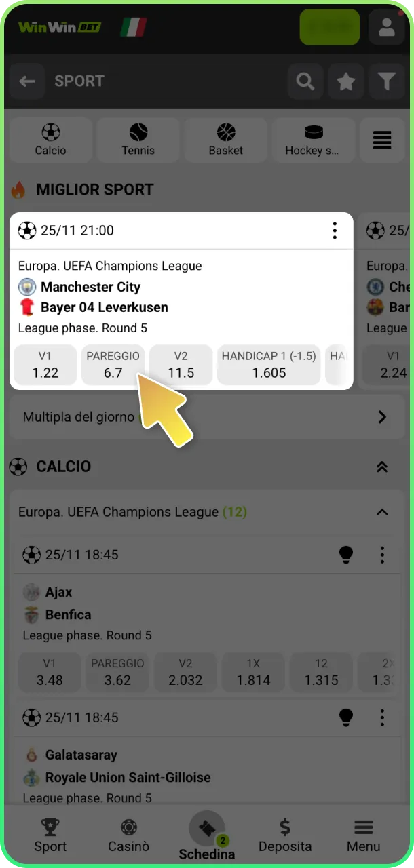Choose the Tennis sport button
The height and width of the screenshot is (868, 414).
coord(138,140)
